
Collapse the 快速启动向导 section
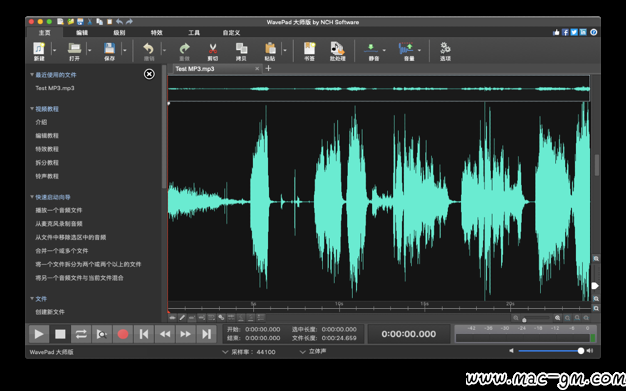point(32,197)
